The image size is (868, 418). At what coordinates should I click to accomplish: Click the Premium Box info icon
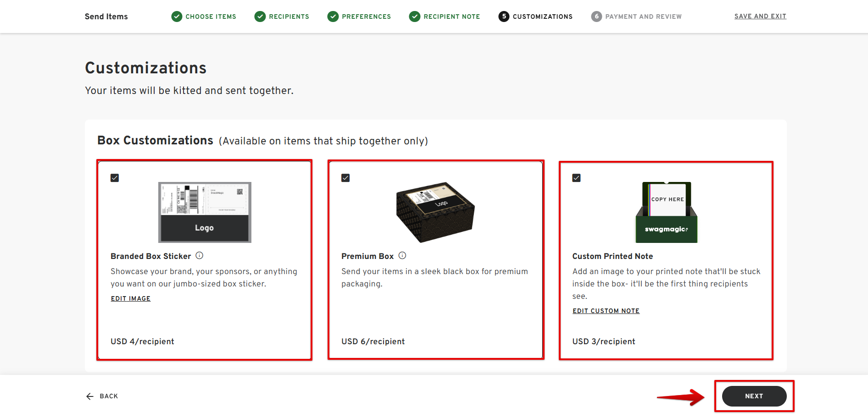402,256
